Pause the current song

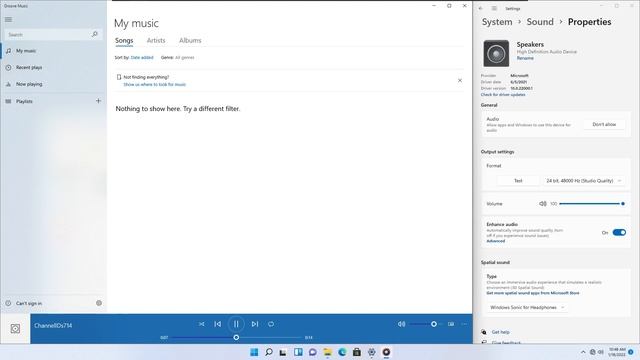coord(236,324)
